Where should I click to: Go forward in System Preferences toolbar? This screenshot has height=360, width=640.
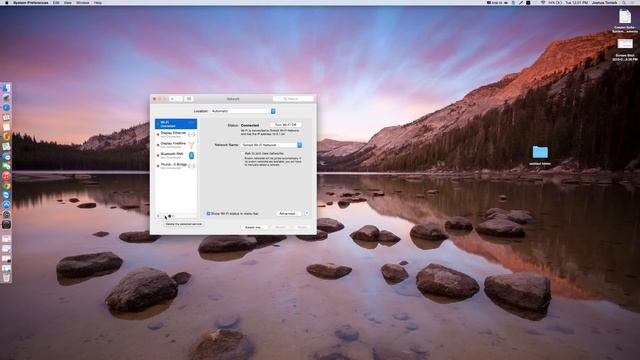(x=179, y=99)
